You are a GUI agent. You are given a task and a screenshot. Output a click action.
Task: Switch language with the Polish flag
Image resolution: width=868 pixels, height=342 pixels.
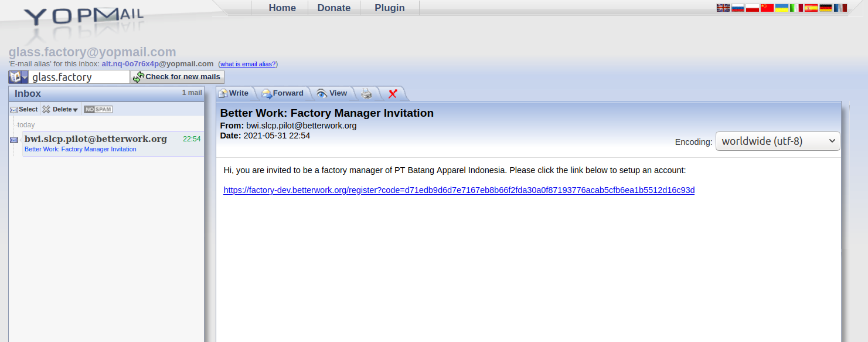tap(753, 8)
